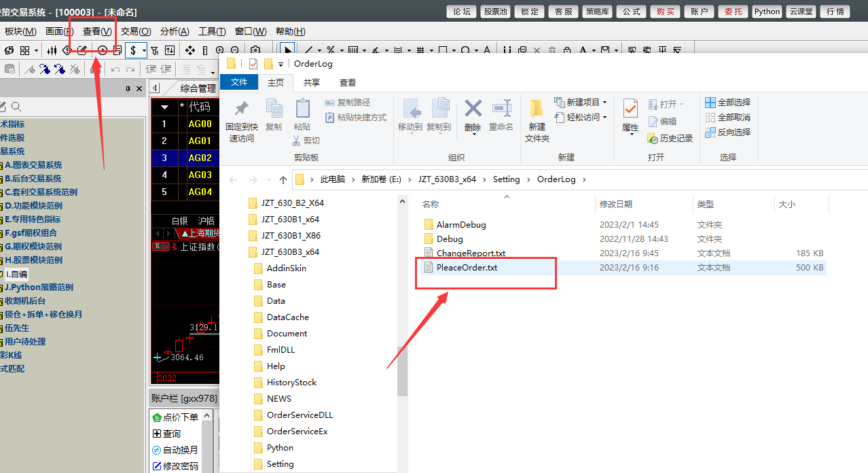Open the 分析(A) menu
868x473 pixels.
tap(175, 31)
